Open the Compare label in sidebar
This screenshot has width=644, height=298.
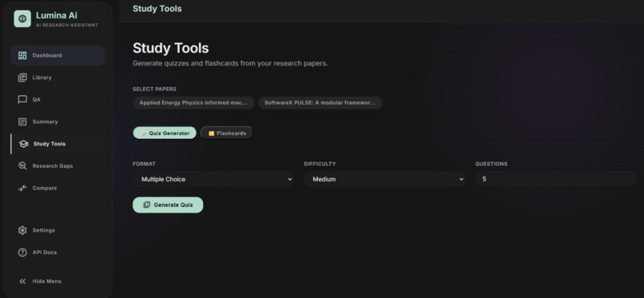point(45,188)
